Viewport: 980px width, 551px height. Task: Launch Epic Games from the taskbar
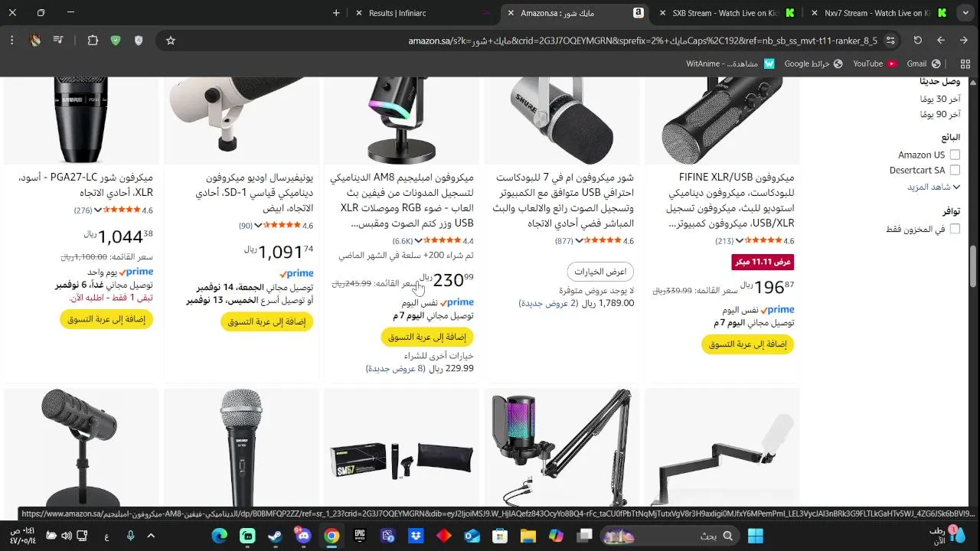click(x=359, y=536)
